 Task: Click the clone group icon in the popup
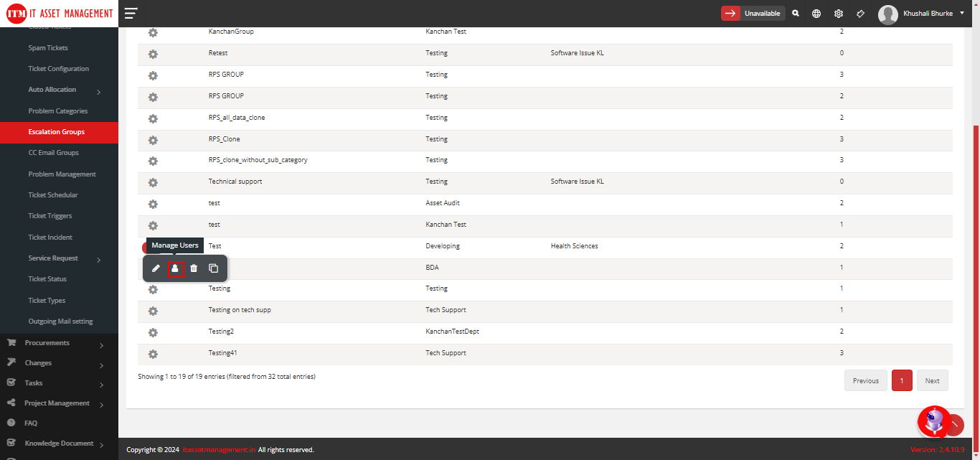[x=213, y=268]
